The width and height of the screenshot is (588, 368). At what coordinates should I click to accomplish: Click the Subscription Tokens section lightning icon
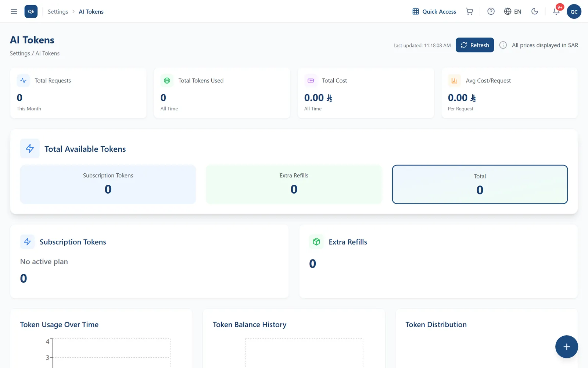pos(27,242)
